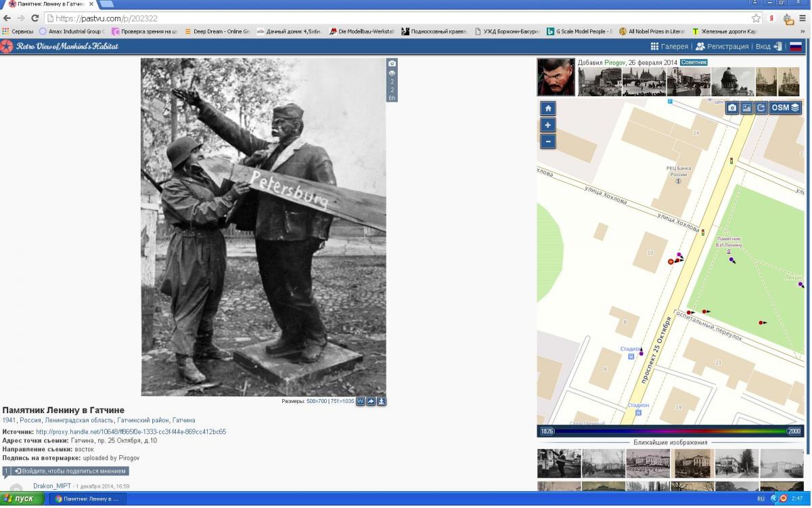Click the Вход login link
This screenshot has height=508, width=812.
pos(763,46)
